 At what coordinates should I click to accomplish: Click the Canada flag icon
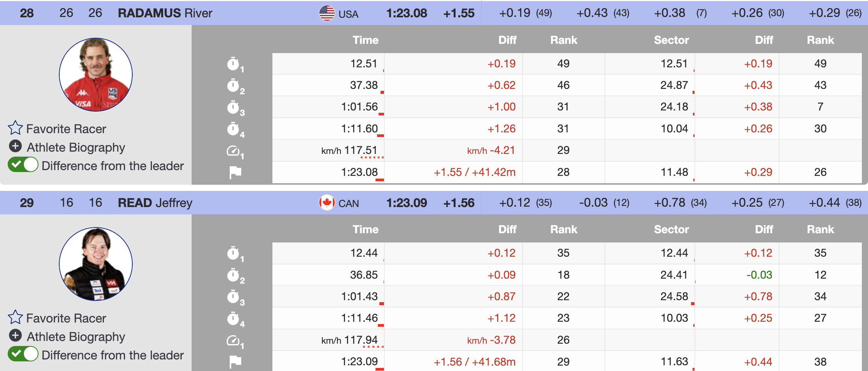click(x=327, y=202)
